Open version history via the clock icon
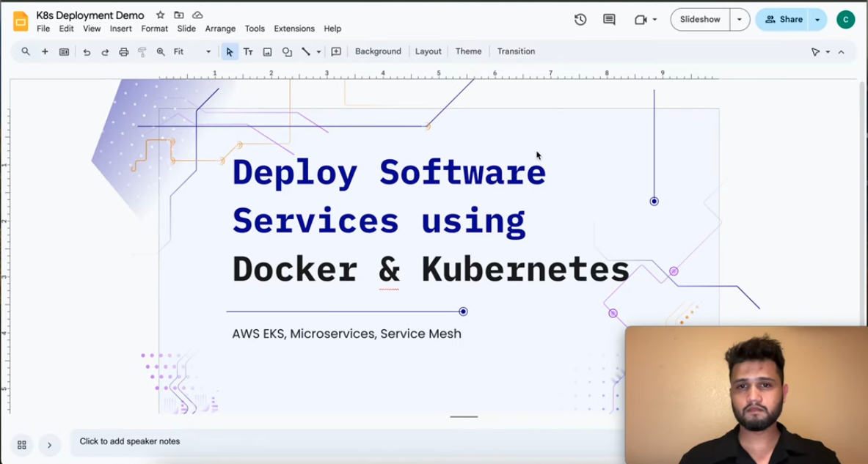The width and height of the screenshot is (868, 464). click(580, 20)
